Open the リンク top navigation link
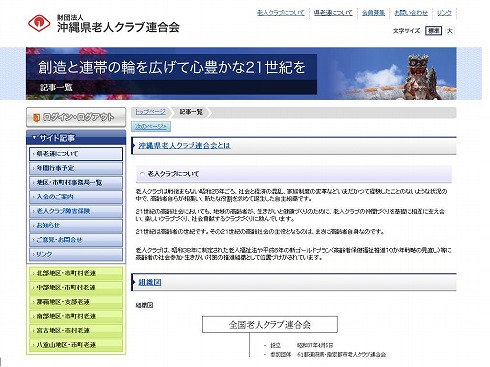This screenshot has width=490, height=367. tap(444, 13)
